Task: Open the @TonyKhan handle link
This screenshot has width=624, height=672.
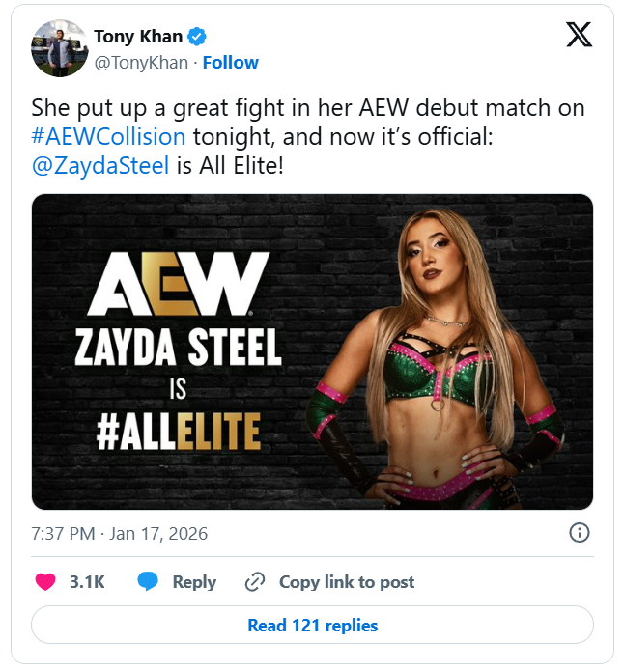Action: click(x=140, y=63)
